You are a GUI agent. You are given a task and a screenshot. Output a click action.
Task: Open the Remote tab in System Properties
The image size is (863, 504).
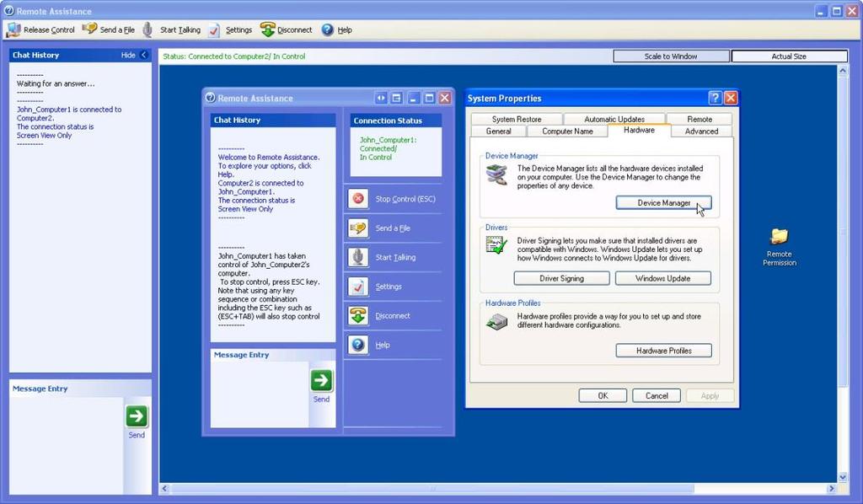pyautogui.click(x=700, y=119)
